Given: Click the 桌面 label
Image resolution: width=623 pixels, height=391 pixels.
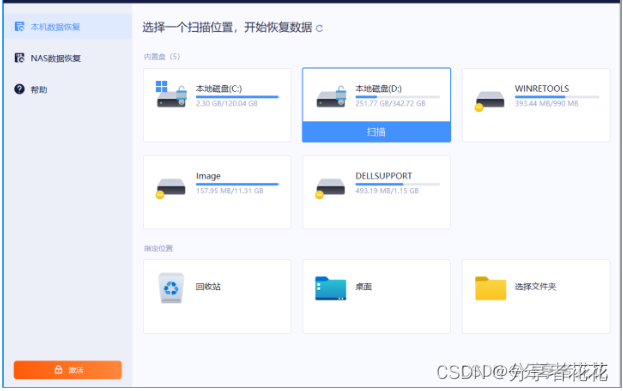Looking at the screenshot, I should (363, 286).
